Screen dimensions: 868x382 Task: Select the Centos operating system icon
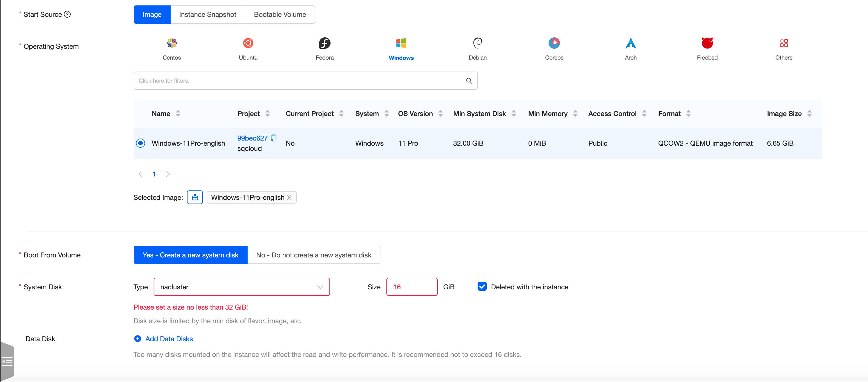pos(172,43)
